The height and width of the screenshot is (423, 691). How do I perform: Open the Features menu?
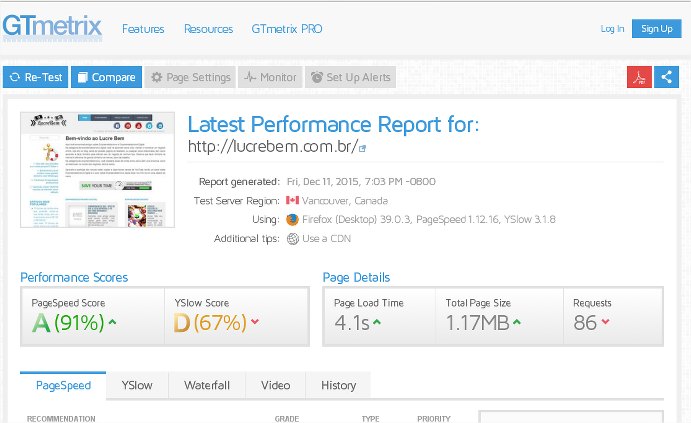pyautogui.click(x=143, y=29)
